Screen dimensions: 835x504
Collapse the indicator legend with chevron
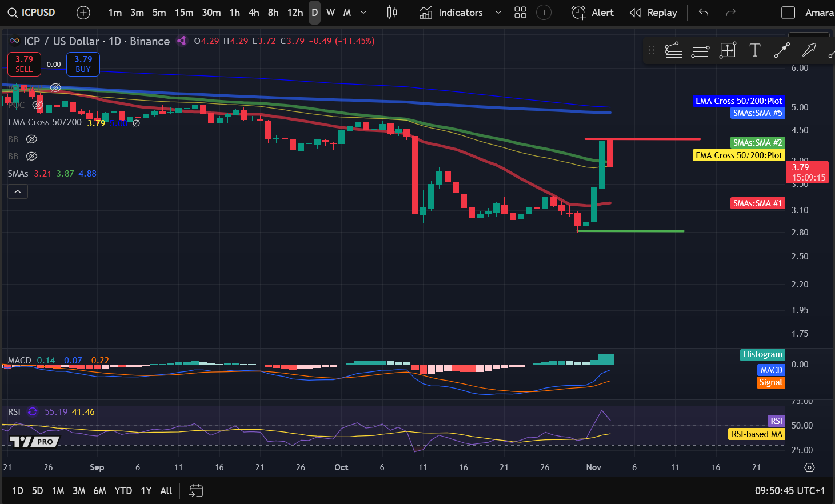pos(18,191)
